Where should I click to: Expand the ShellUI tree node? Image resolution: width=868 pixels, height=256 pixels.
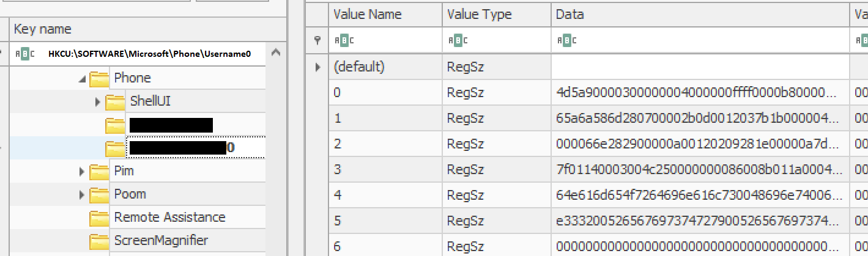point(98,102)
